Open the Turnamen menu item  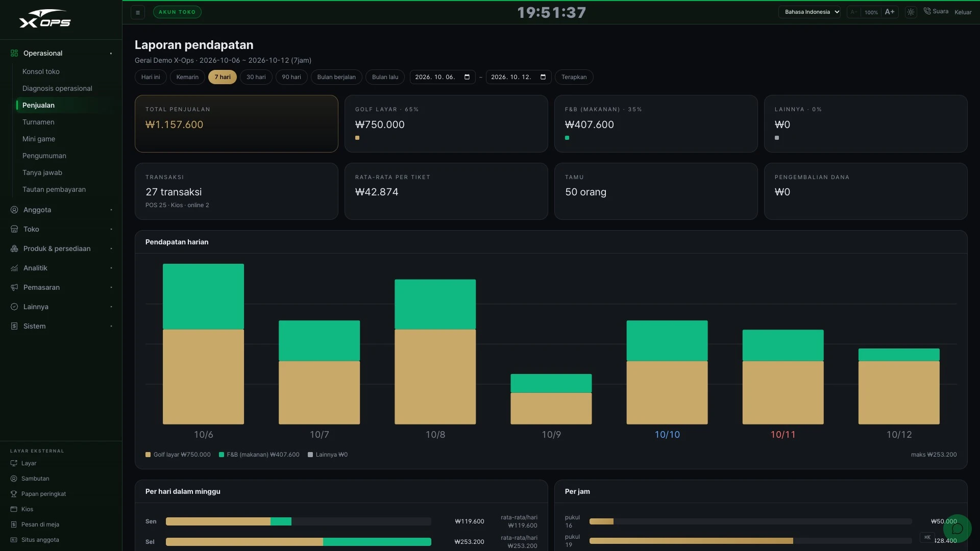pos(67,122)
